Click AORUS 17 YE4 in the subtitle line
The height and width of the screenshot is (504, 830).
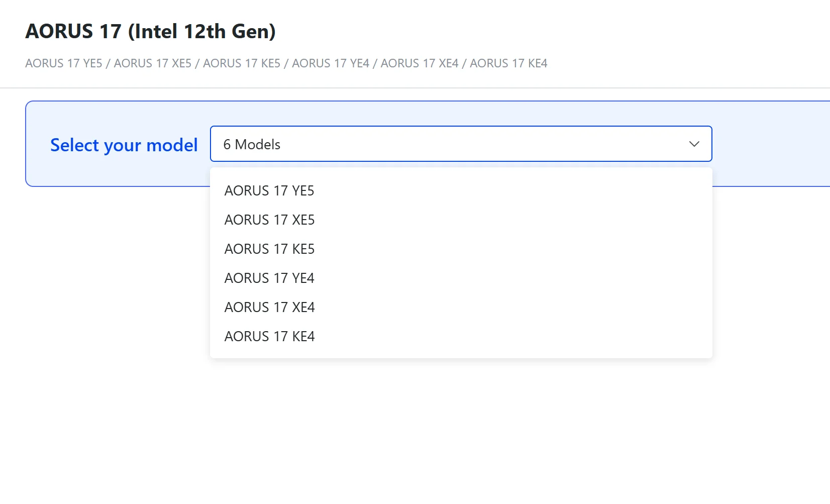tap(331, 63)
